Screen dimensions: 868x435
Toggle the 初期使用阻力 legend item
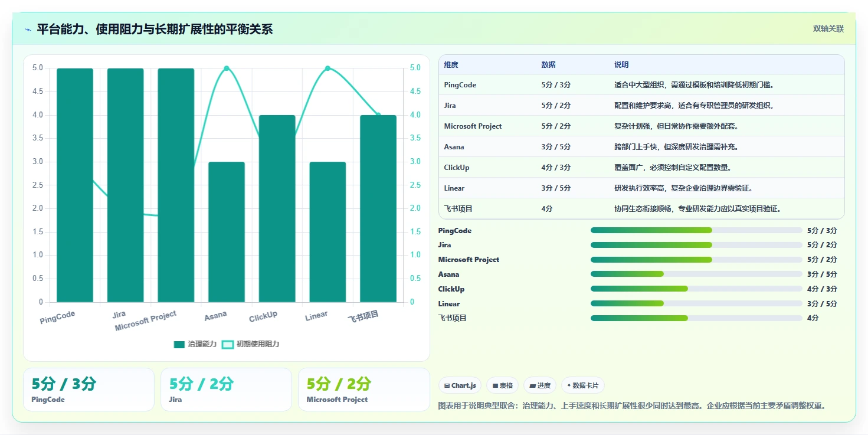tap(251, 344)
